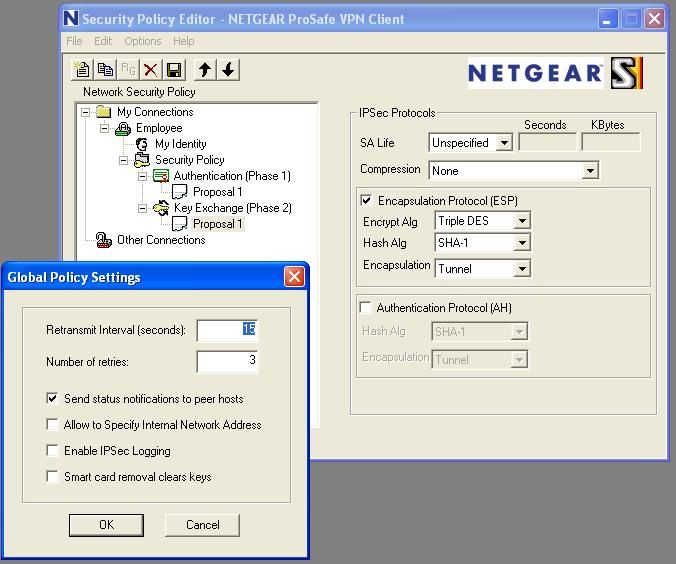
Task: Check Smart card removal clears keys
Action: (52, 476)
